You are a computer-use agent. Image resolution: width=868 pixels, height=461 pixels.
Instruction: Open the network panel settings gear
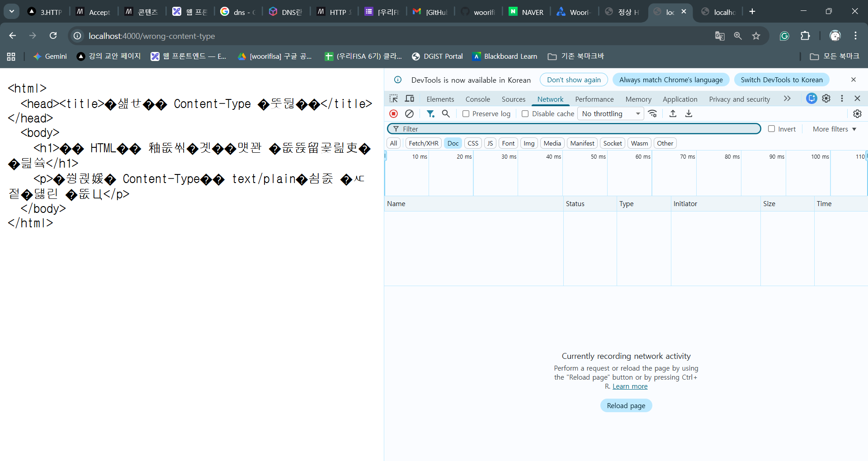(857, 114)
